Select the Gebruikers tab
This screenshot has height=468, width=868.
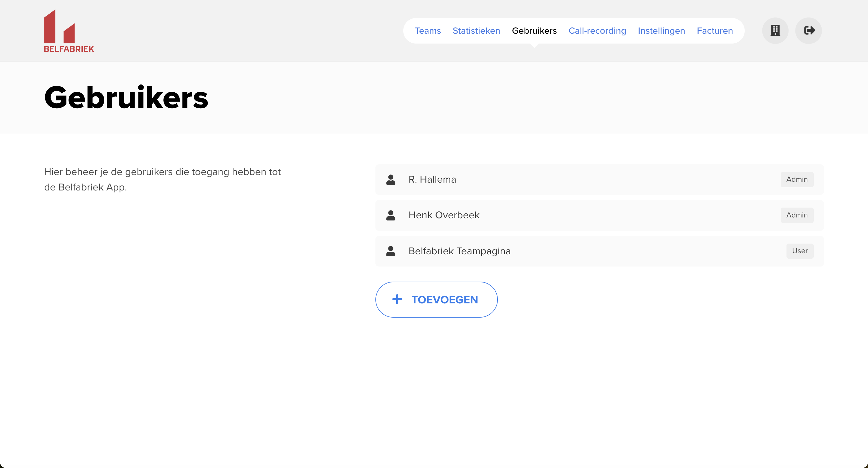point(534,31)
